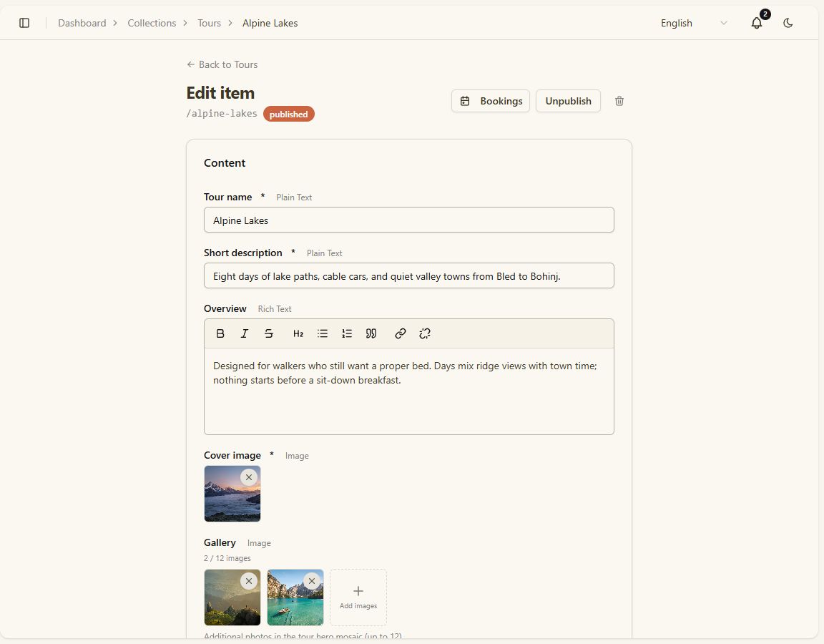The width and height of the screenshot is (824, 644).
Task: Apply bold formatting in Overview
Action: point(220,333)
